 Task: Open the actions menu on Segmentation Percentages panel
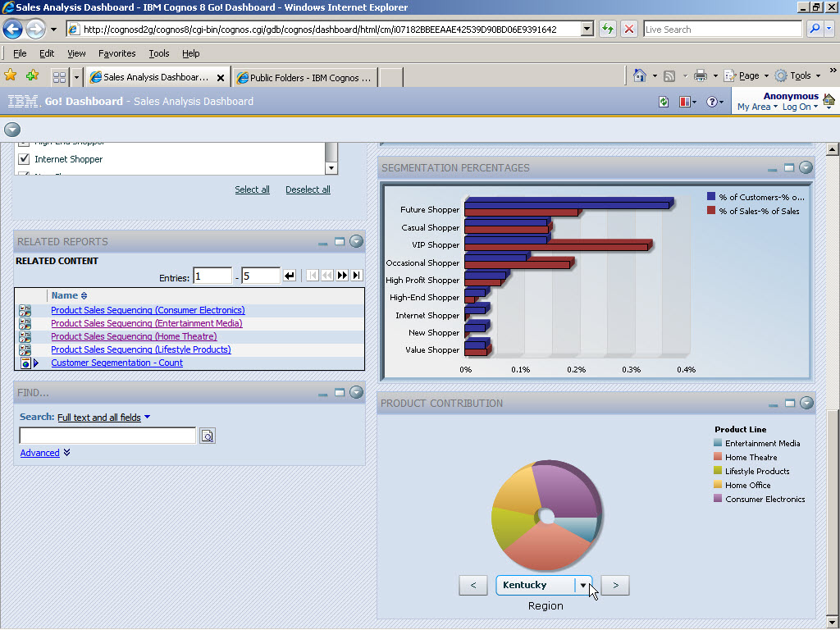[x=805, y=168]
